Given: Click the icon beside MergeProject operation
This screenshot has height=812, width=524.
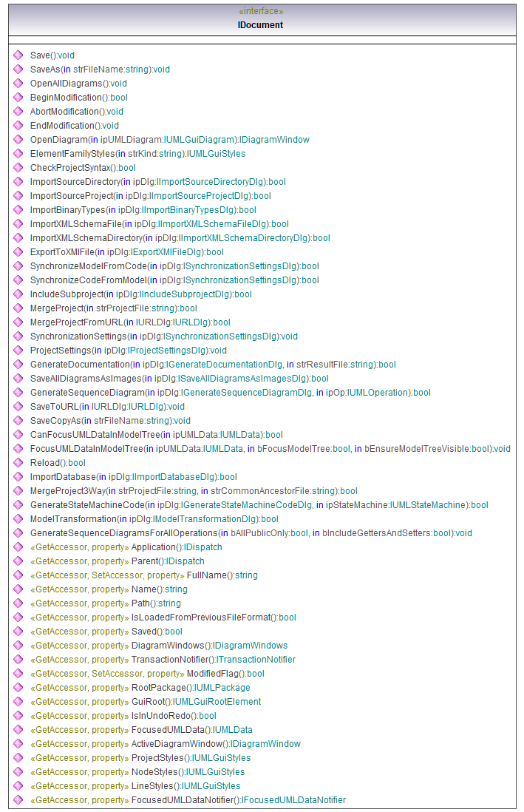Looking at the screenshot, I should (x=18, y=308).
